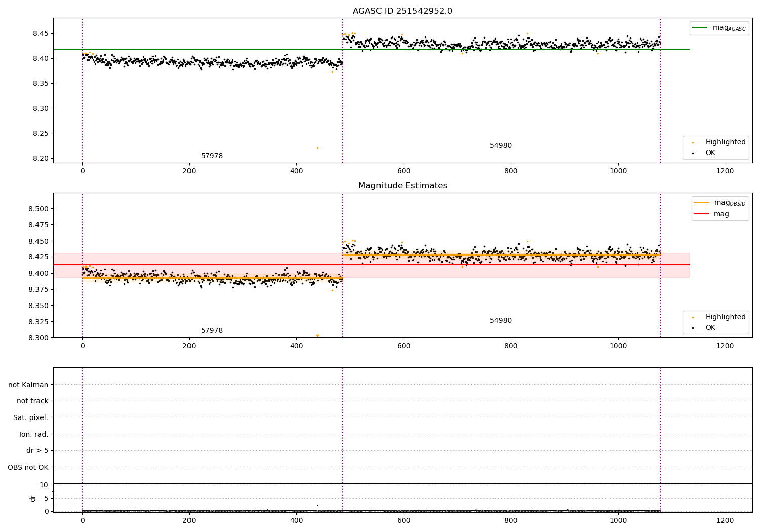
Task: Click y tick 8.20 in top plot
Action: pyautogui.click(x=40, y=159)
